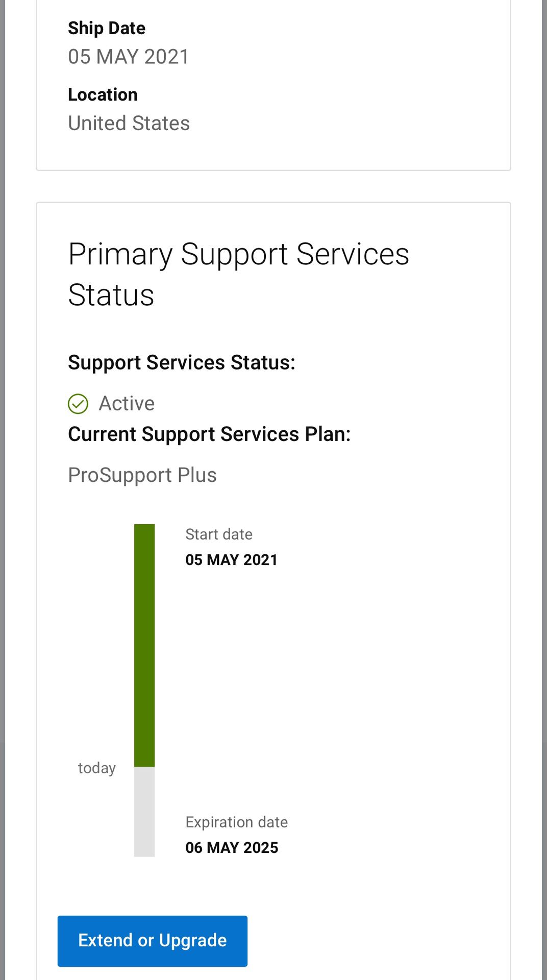
Task: Click the word Status in the card heading
Action: (111, 295)
